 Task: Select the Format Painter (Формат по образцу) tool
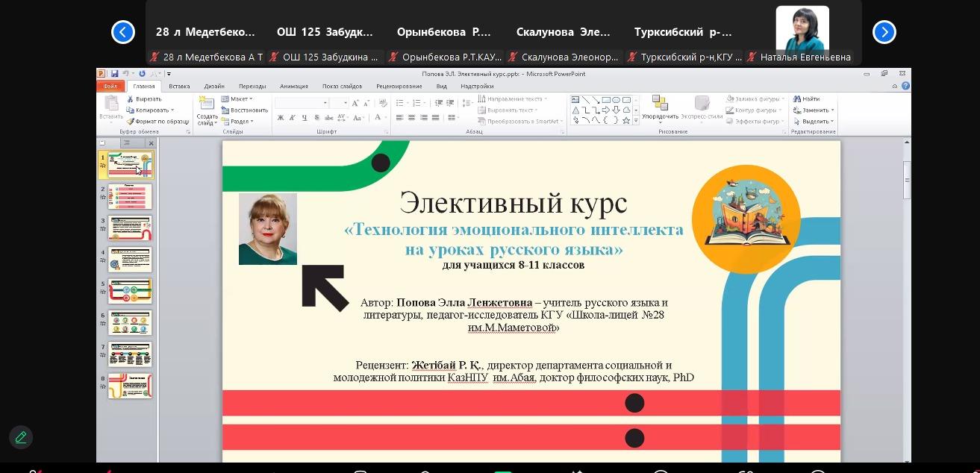(x=131, y=121)
